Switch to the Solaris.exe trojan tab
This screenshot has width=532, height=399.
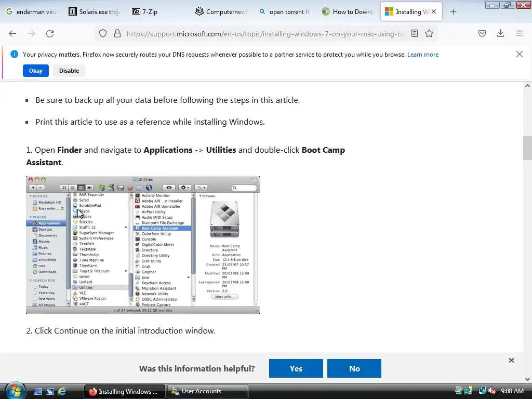(95, 11)
